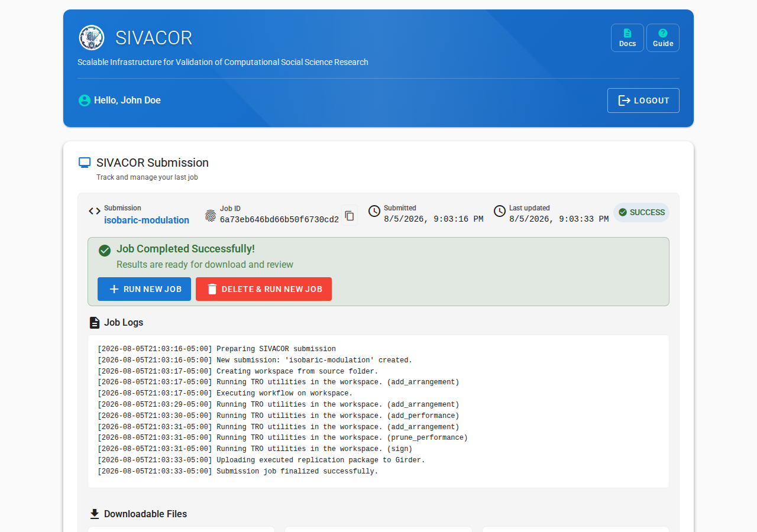Click the 'Track and manage your last job' subtitle
757x532 pixels.
click(x=147, y=177)
